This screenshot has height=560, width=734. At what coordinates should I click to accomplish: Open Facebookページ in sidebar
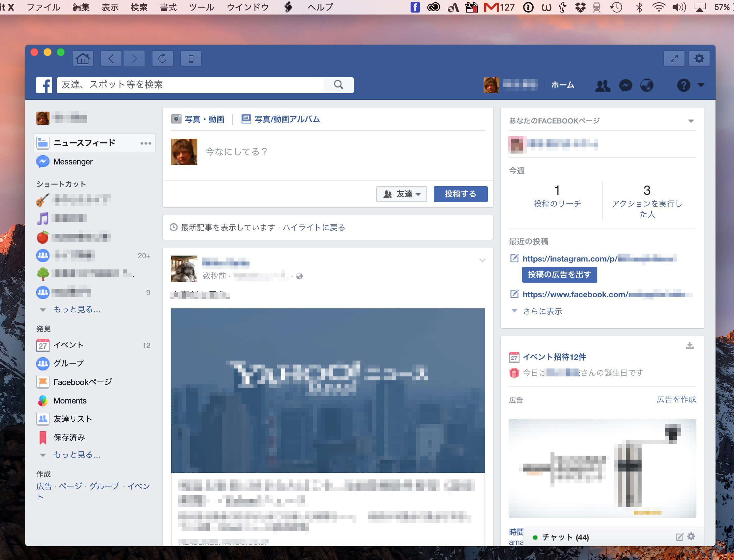point(83,382)
